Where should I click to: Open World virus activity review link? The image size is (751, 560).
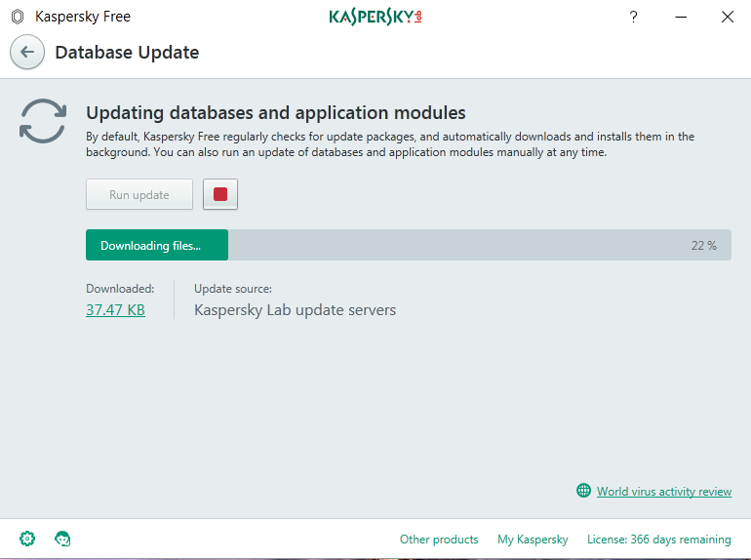click(664, 491)
